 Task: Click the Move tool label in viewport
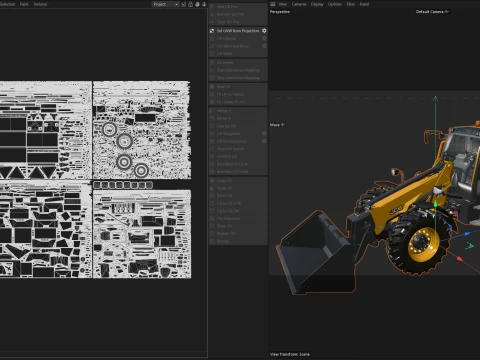(x=277, y=125)
